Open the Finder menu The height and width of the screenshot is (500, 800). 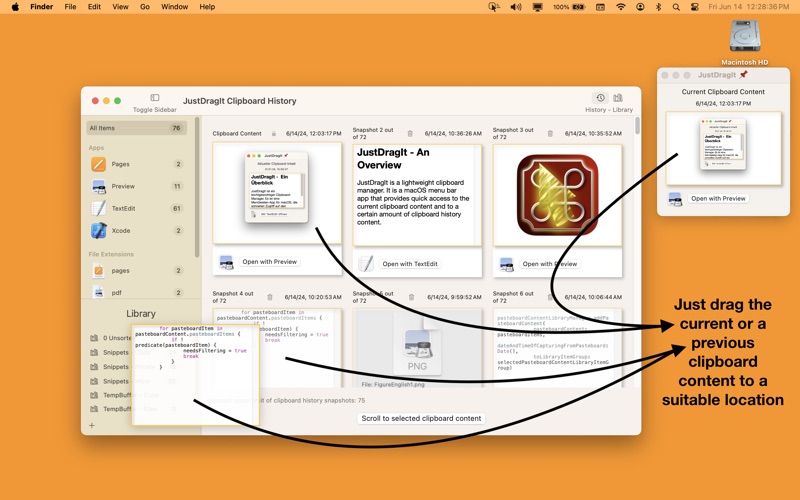point(42,7)
